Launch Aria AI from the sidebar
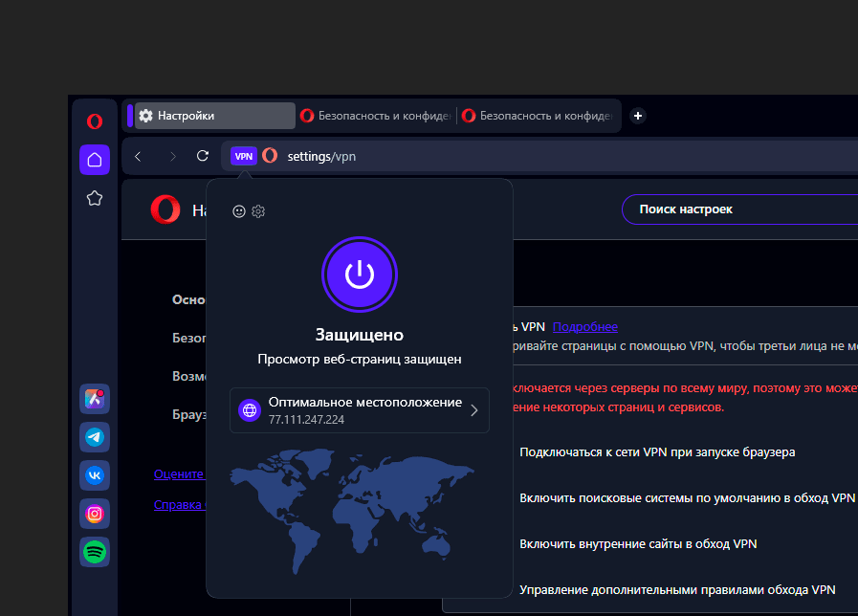The height and width of the screenshot is (616, 858). point(95,399)
